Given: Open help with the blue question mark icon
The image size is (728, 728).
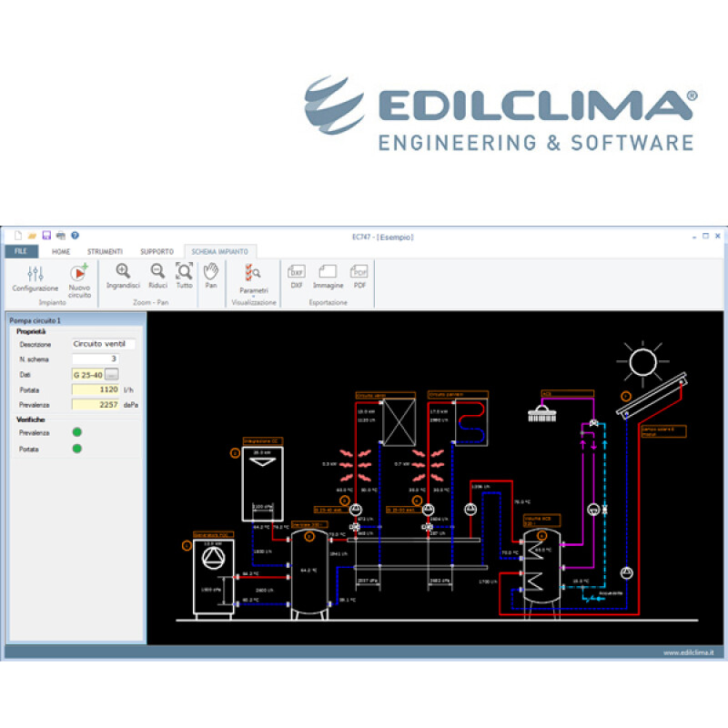Looking at the screenshot, I should (75, 236).
